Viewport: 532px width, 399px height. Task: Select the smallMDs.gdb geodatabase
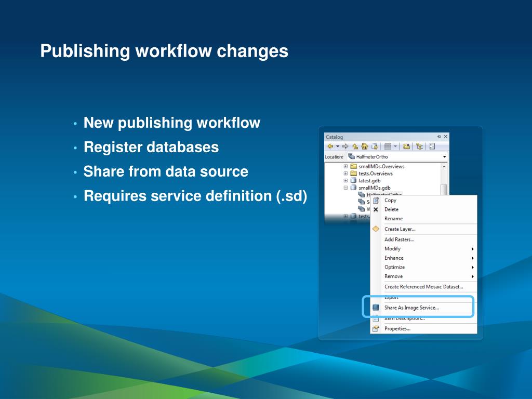pos(375,188)
